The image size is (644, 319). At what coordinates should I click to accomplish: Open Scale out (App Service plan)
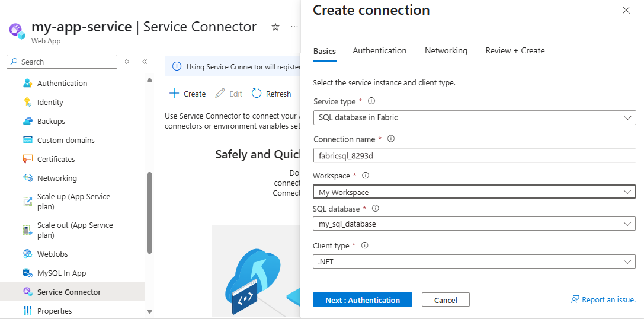[x=75, y=230]
